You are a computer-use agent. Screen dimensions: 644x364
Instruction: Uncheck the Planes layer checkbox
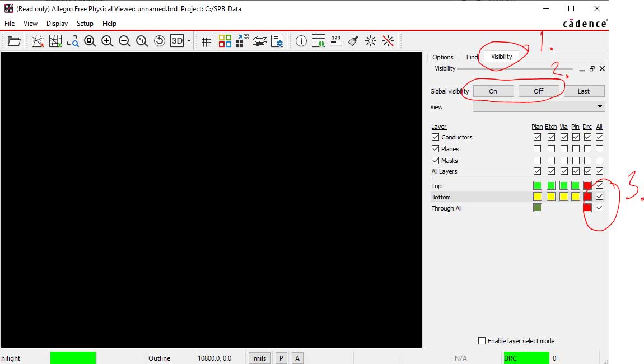(x=435, y=149)
